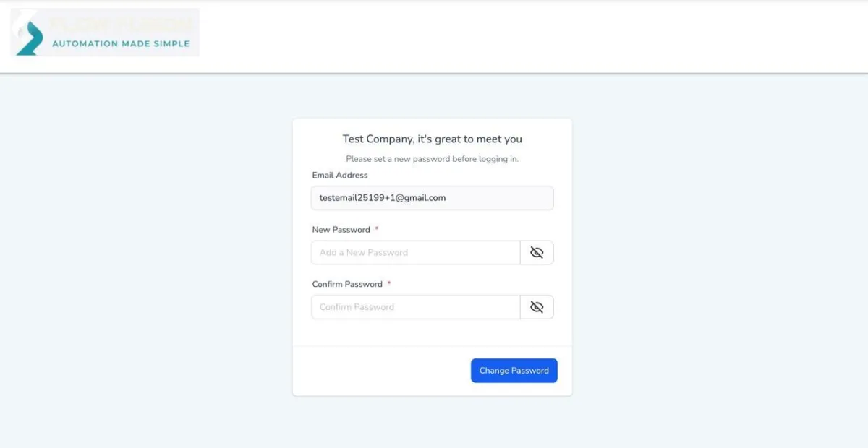This screenshot has height=448, width=868.
Task: Click the light blue page background below card
Action: click(432, 423)
